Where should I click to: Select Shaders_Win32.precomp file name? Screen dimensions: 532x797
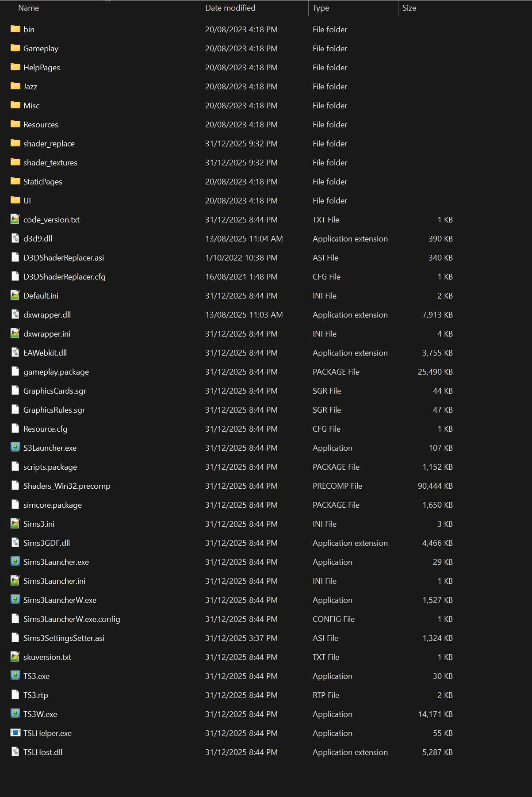point(67,486)
